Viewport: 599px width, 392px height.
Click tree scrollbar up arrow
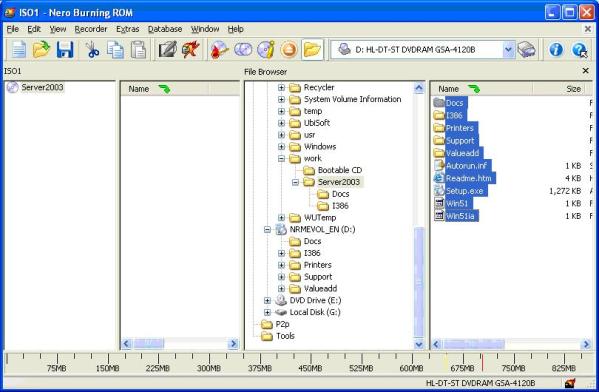point(419,88)
